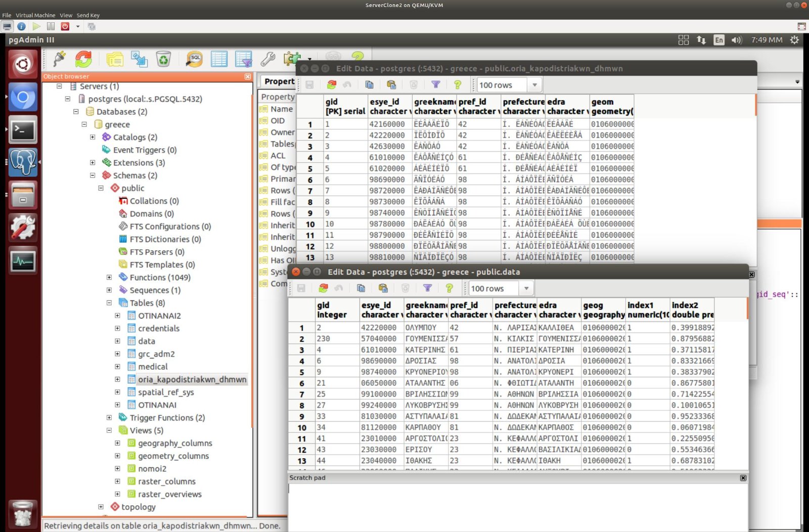Click the view filtered data icon

click(244, 59)
